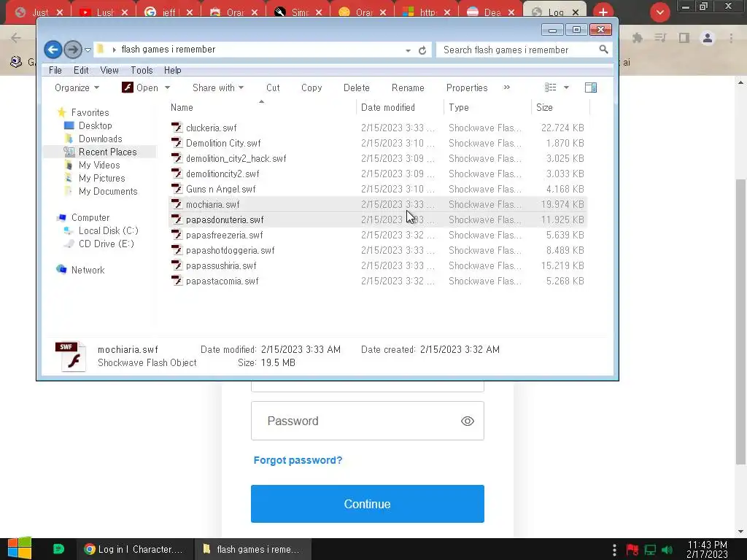Image resolution: width=747 pixels, height=560 pixels.
Task: Toggle password visibility eye icon
Action: tap(468, 421)
